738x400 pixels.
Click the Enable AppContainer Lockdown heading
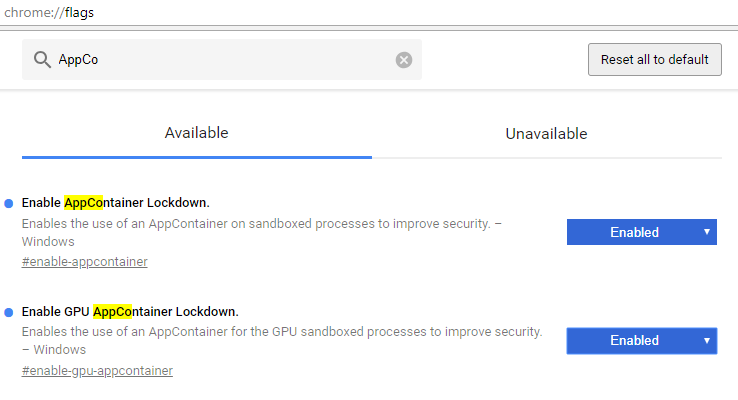click(115, 202)
